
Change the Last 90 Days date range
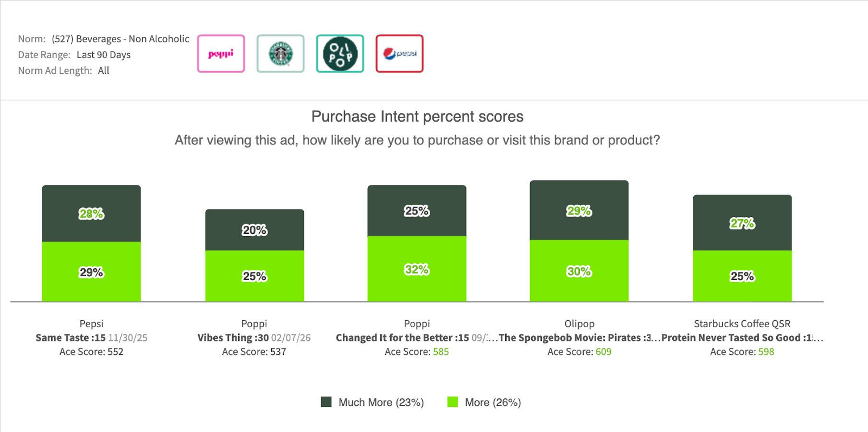click(104, 55)
